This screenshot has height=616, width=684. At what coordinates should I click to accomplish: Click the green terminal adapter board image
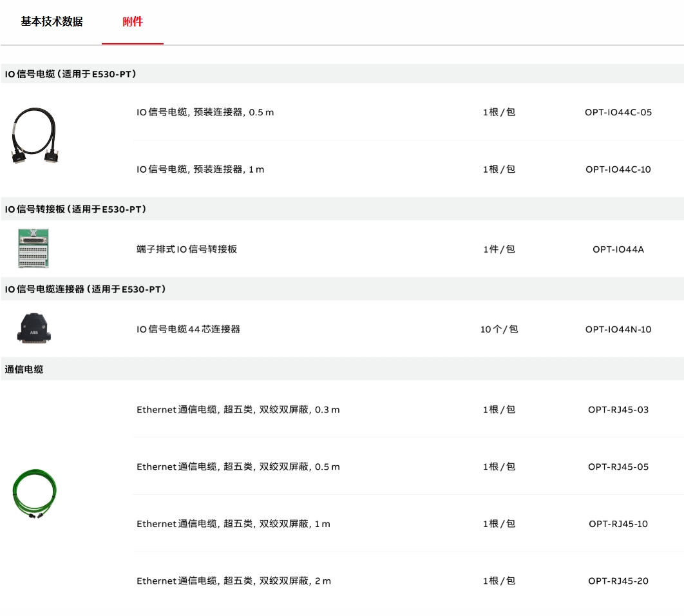(33, 249)
